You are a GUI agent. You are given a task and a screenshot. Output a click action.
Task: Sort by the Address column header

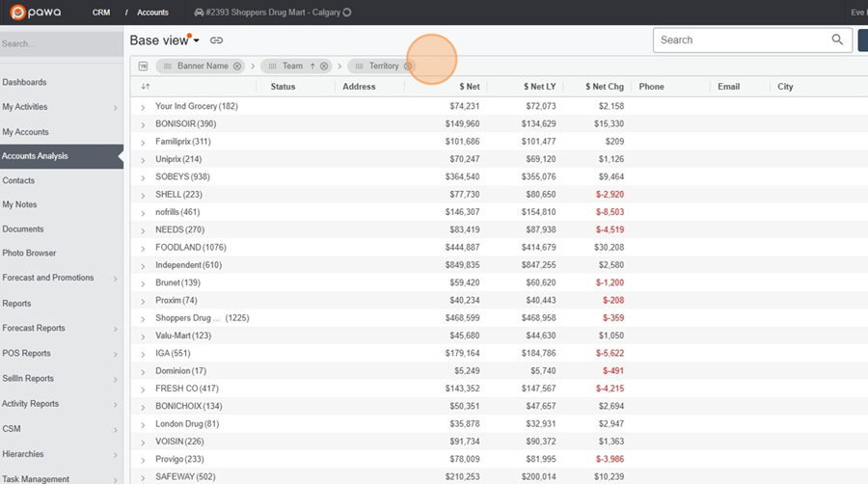[x=359, y=86]
